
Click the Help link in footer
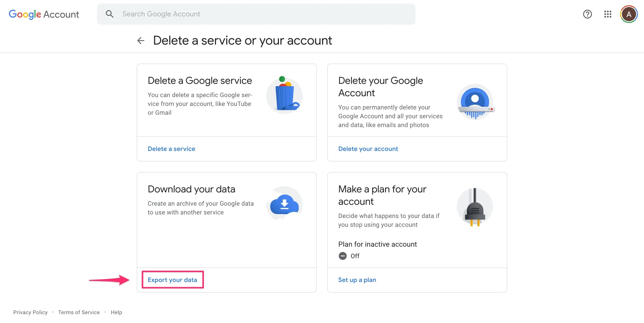(x=116, y=312)
